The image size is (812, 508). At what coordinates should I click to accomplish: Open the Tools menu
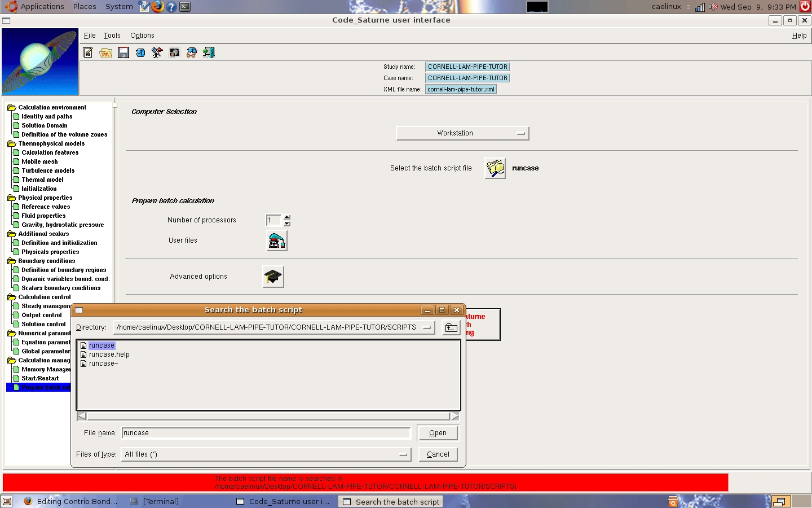[x=112, y=35]
